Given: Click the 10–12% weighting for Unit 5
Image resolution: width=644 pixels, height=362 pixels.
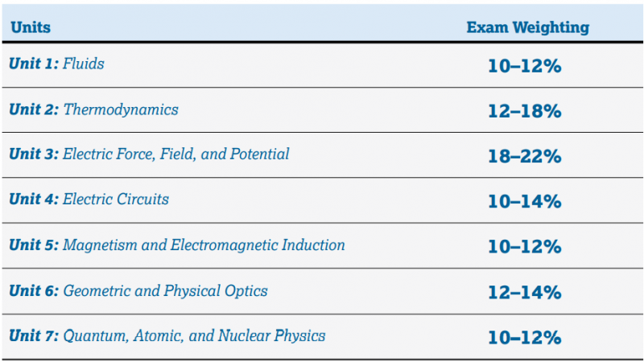Looking at the screenshot, I should (x=525, y=247).
